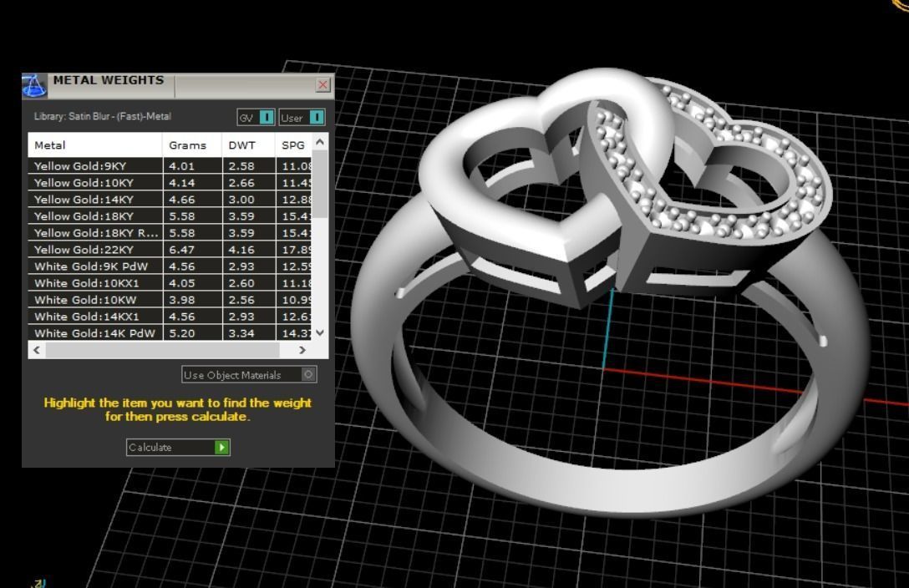Click the Calculate button
909x588 pixels.
coord(178,447)
